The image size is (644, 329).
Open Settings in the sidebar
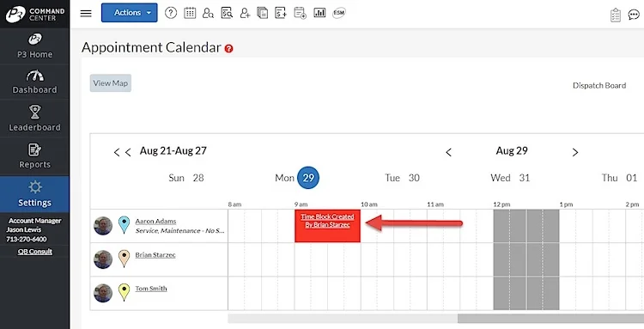(x=35, y=194)
